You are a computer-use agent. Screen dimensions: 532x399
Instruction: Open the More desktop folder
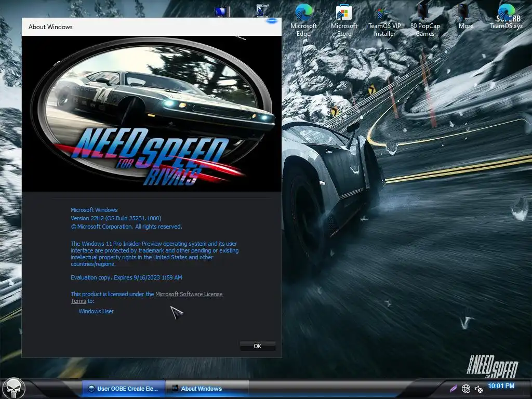[465, 16]
